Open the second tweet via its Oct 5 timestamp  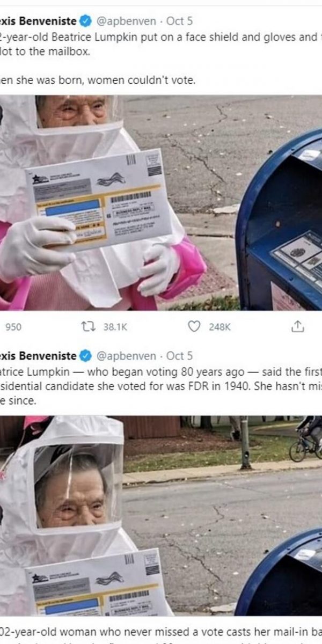point(179,356)
